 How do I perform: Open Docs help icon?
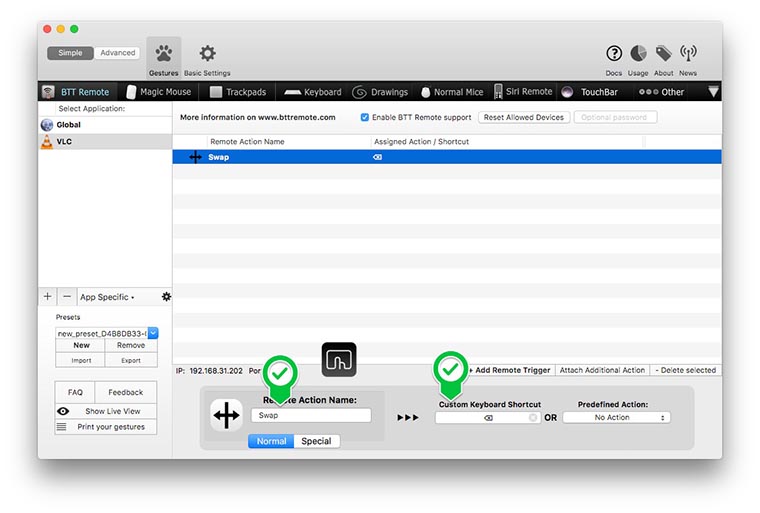[x=614, y=53]
